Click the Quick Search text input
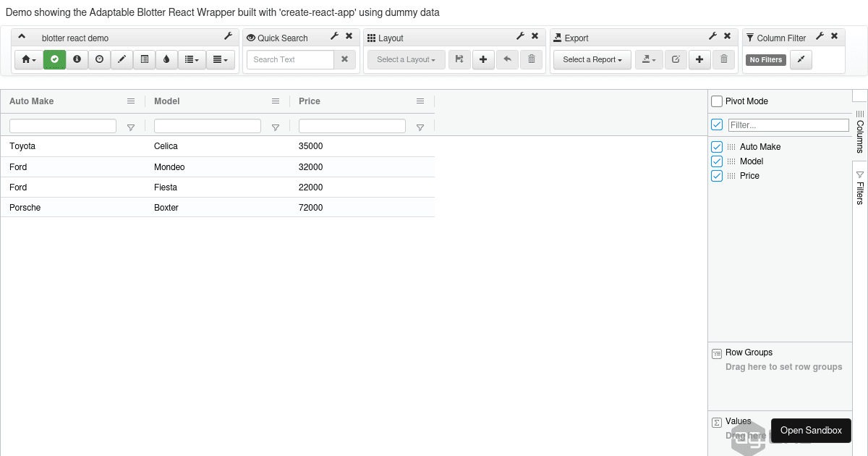Screen dimensions: 868x456 tap(290, 59)
